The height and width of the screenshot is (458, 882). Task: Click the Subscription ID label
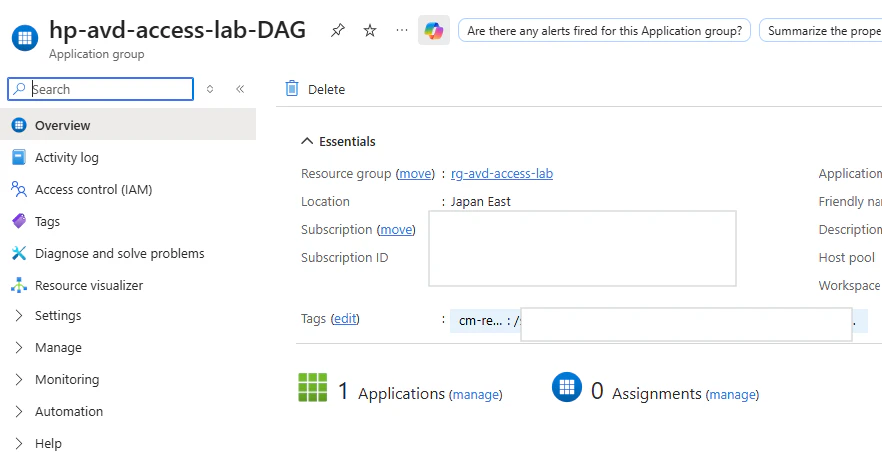[344, 258]
